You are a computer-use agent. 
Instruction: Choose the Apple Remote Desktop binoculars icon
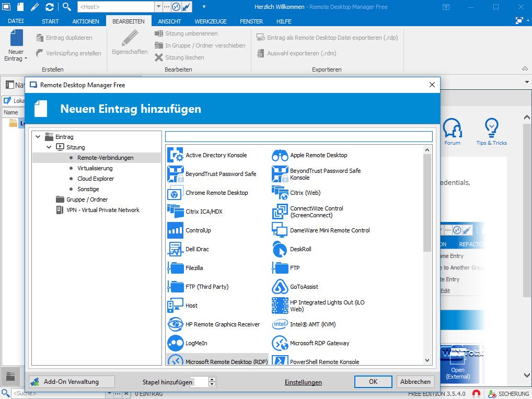pyautogui.click(x=280, y=155)
